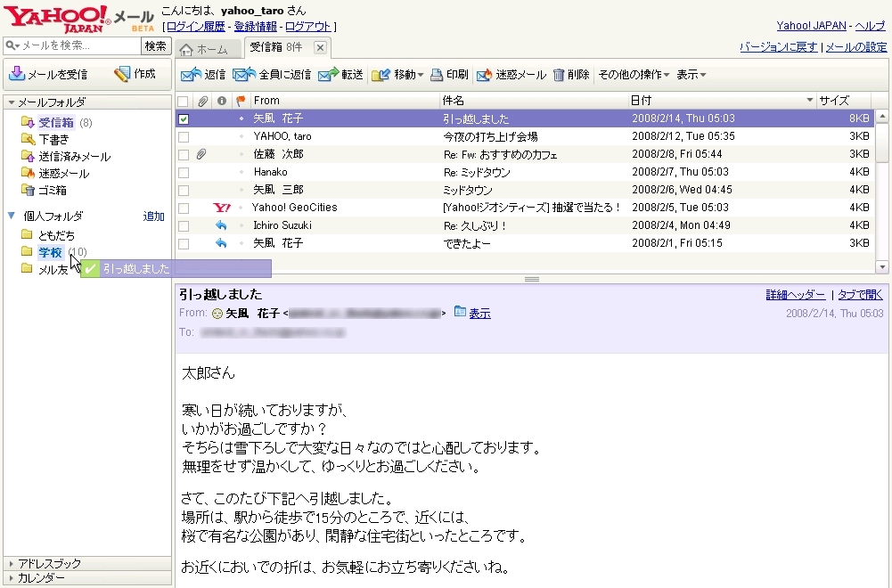This screenshot has width=892, height=588.
Task: Select the 受信箱 8件 tab
Action: tap(276, 47)
